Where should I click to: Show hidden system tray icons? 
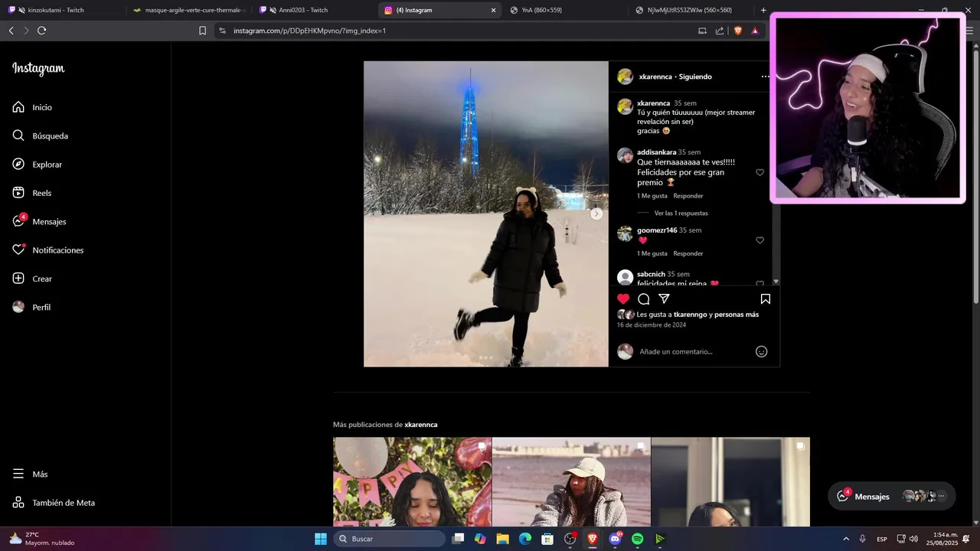tap(846, 539)
